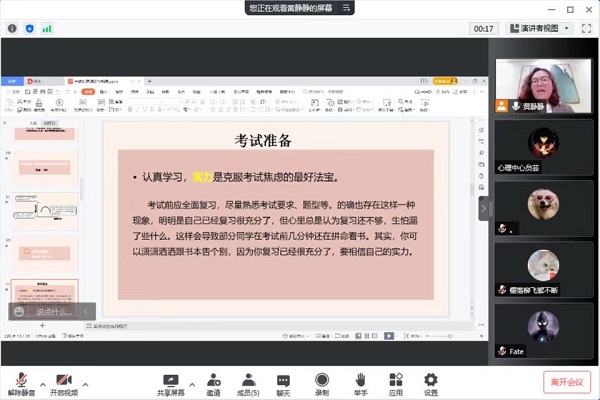600x400 pixels.
Task: Open the apps icon (应用)
Action: tap(395, 380)
